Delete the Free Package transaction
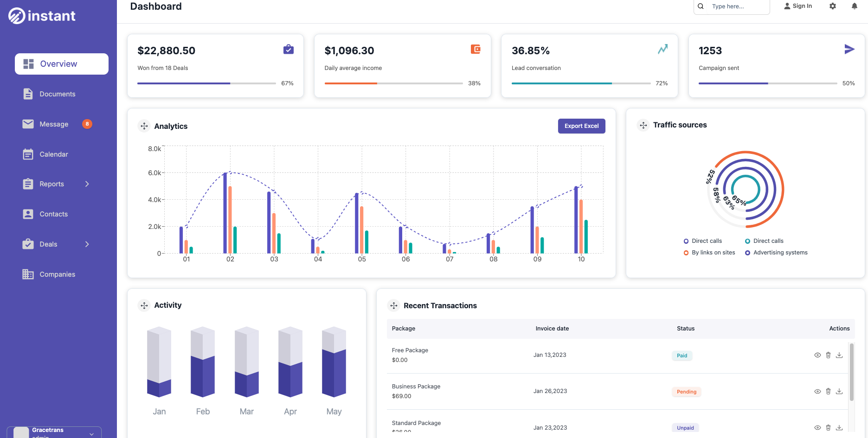This screenshot has width=868, height=438. tap(828, 355)
